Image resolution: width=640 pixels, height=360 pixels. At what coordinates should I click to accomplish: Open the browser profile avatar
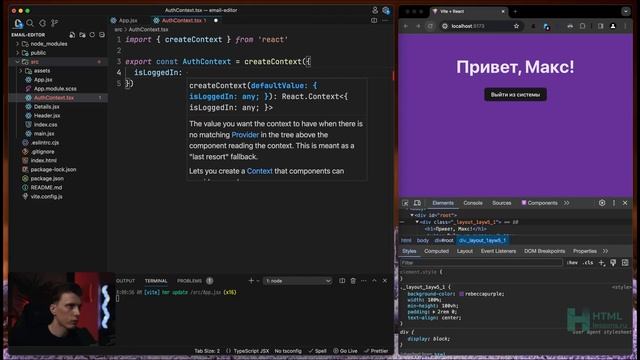click(613, 26)
